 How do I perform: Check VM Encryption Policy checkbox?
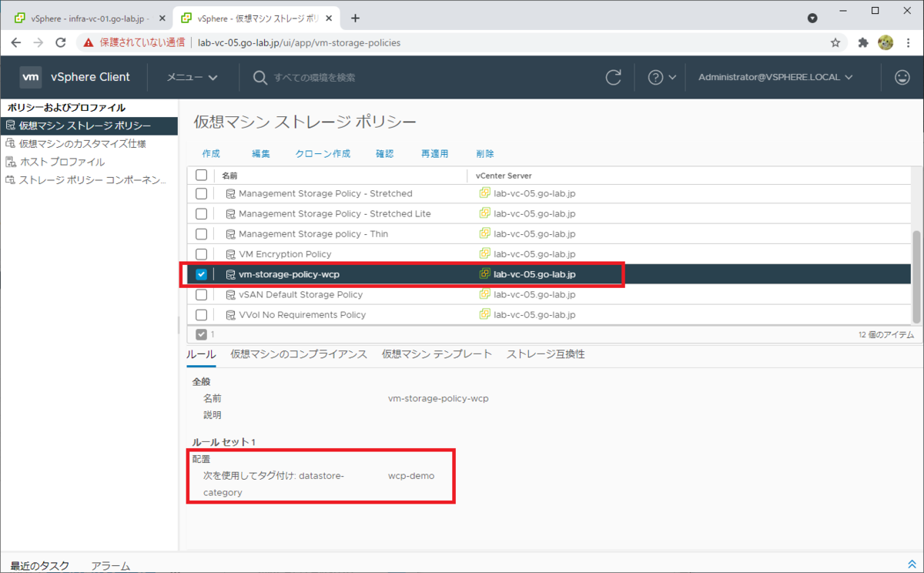pyautogui.click(x=201, y=253)
